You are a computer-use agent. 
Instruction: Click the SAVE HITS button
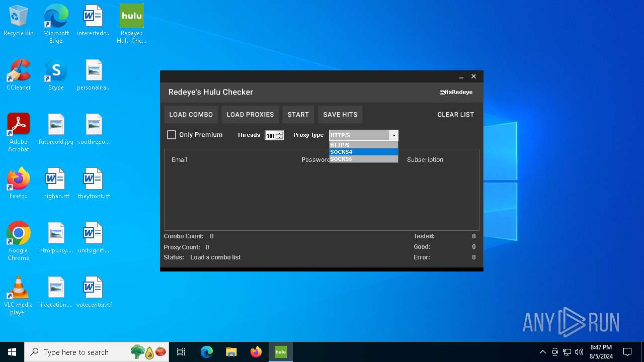point(340,115)
